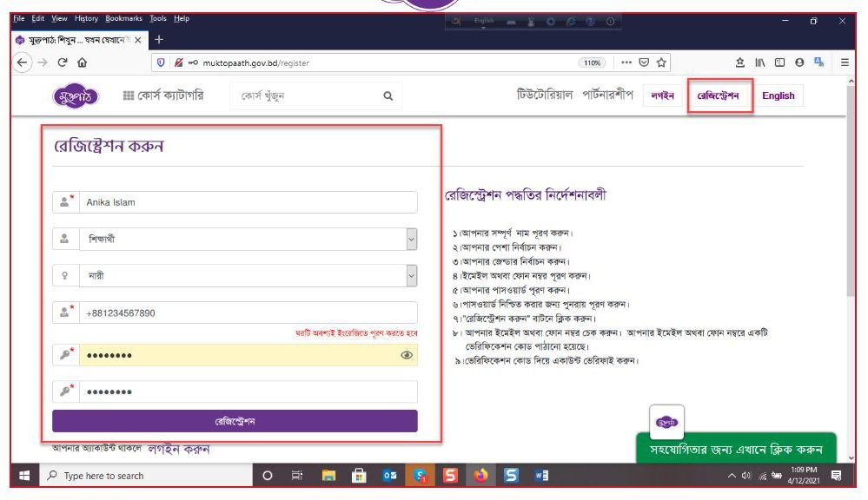Click the লগইন করুন link below form
Viewport: 868px width, 500px height.
(x=179, y=449)
